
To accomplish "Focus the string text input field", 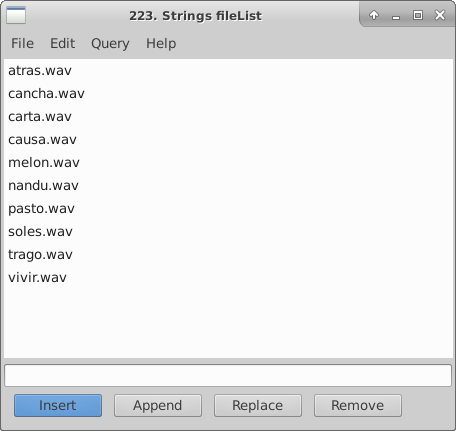I will pyautogui.click(x=228, y=375).
